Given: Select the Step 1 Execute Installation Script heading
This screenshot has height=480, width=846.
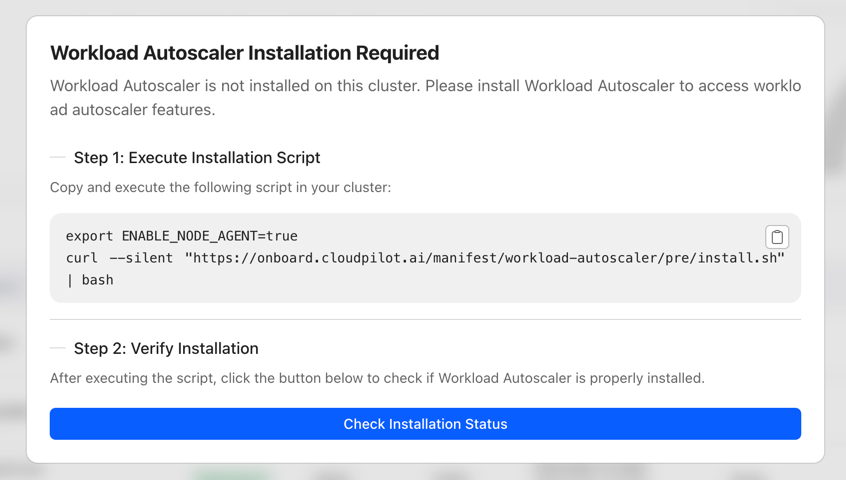Looking at the screenshot, I should 197,158.
